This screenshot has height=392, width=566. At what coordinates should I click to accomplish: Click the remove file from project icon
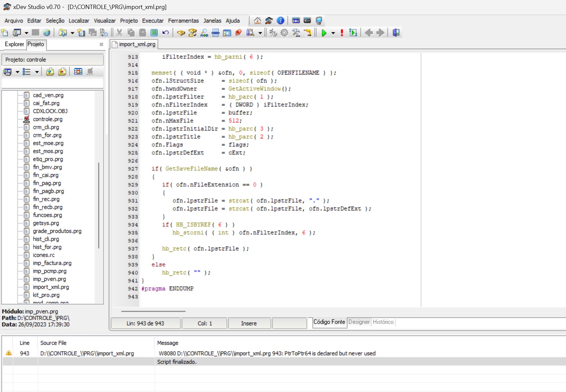62,72
